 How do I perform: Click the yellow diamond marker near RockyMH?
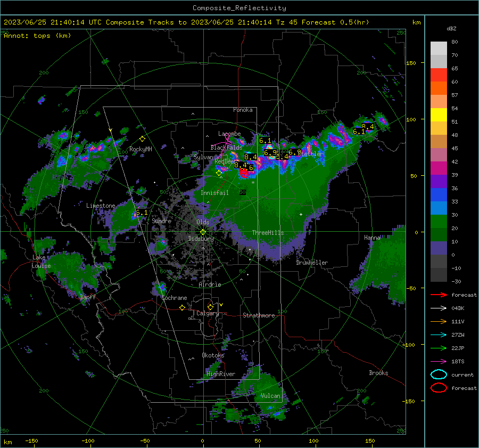coord(142,139)
